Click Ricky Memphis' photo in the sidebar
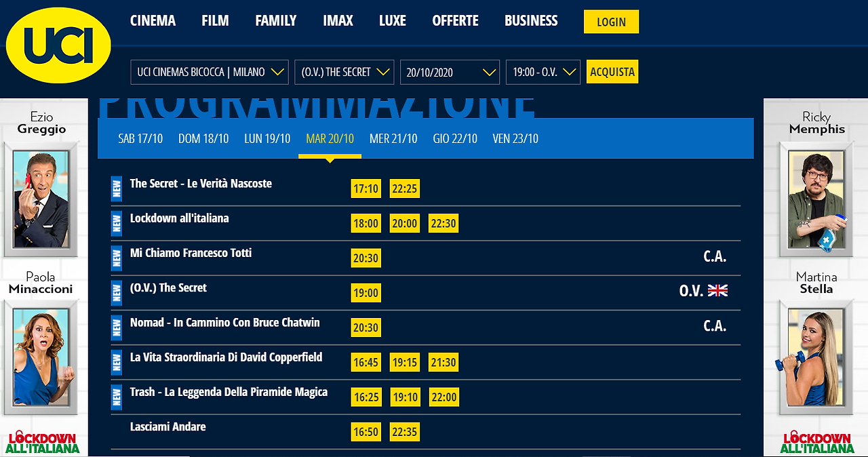 point(816,200)
